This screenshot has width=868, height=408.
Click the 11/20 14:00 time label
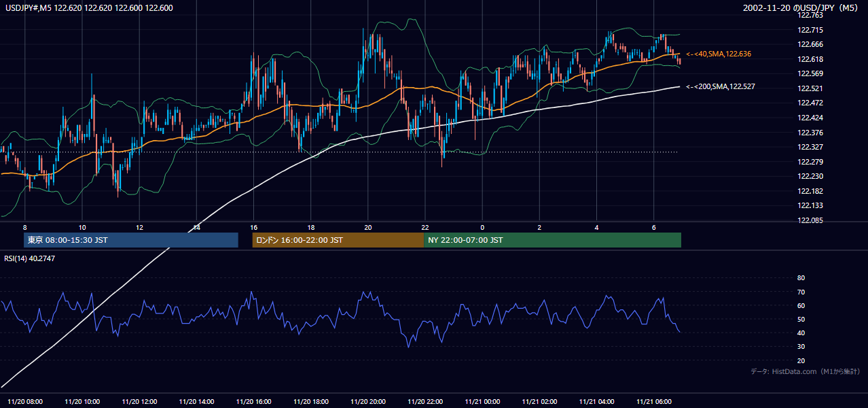[x=196, y=401]
